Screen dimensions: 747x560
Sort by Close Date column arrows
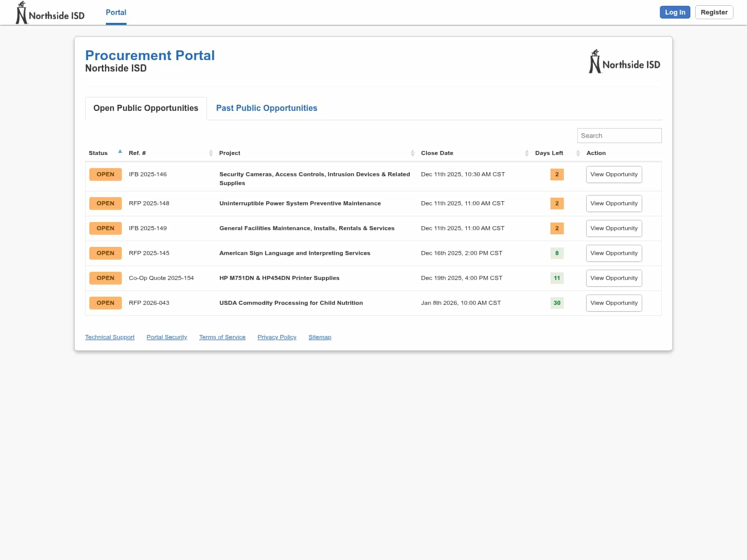527,153
